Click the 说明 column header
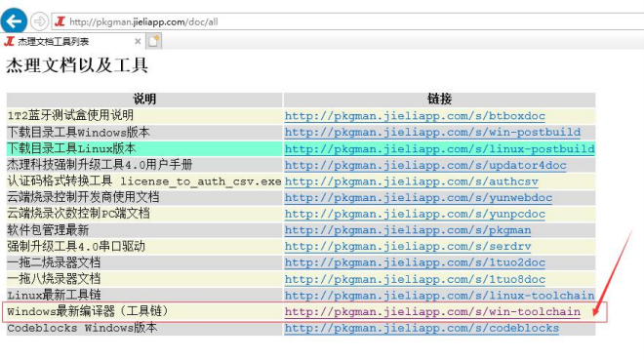The image size is (644, 360). 144,99
